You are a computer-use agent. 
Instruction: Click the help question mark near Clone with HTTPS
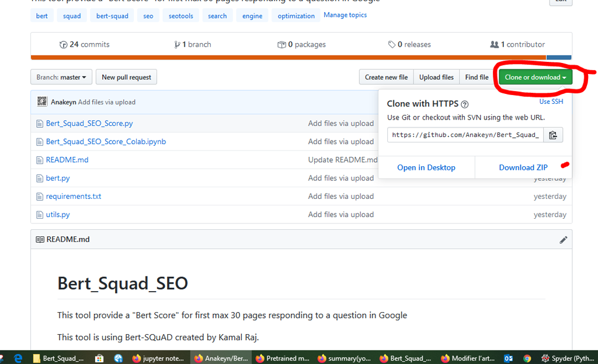pyautogui.click(x=464, y=104)
